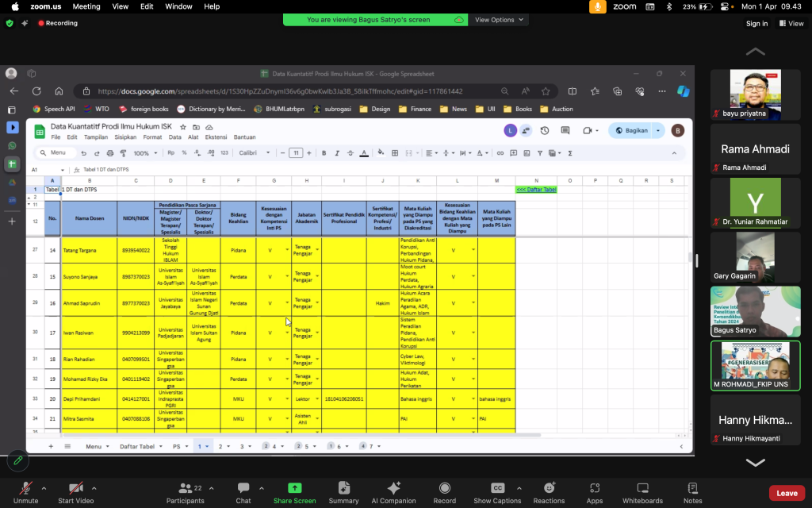Viewport: 812px width, 508px height.
Task: Open the borders tool
Action: coord(395,153)
